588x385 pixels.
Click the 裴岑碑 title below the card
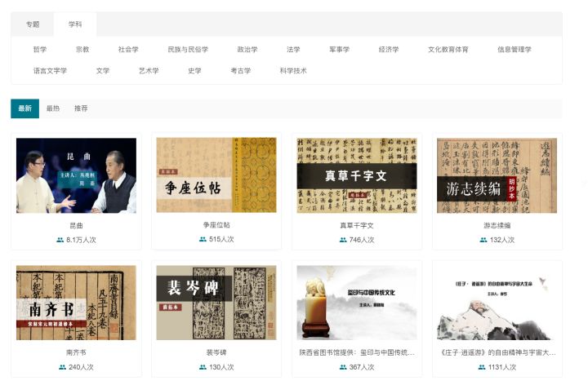click(x=216, y=353)
